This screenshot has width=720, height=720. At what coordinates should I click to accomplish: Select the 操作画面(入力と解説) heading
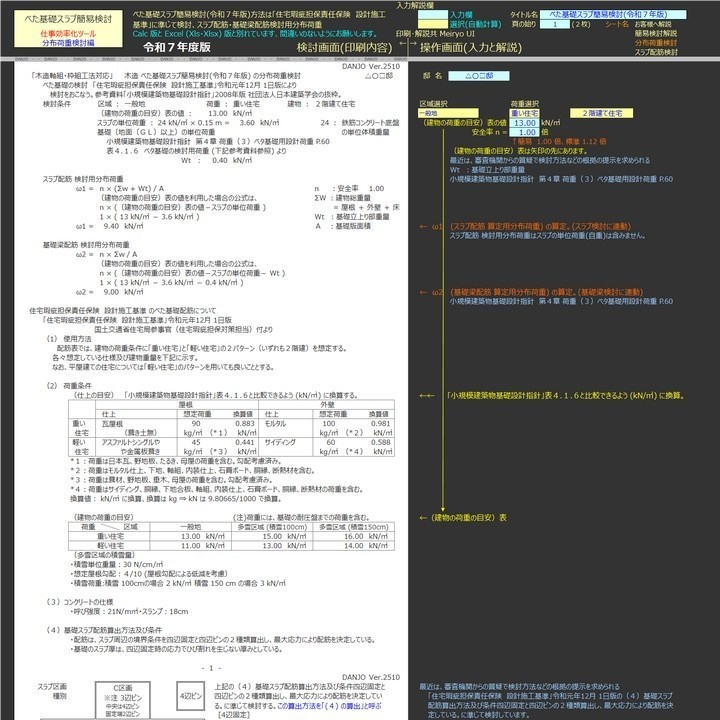click(x=471, y=48)
